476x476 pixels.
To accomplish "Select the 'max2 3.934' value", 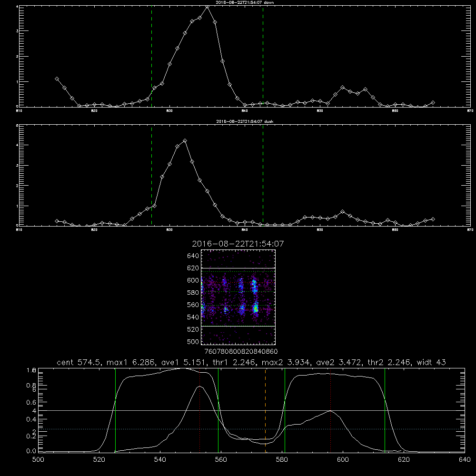I will point(286,362).
